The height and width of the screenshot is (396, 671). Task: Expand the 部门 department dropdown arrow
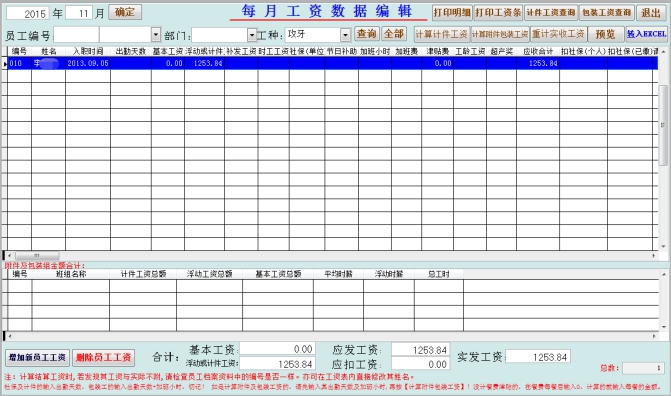point(252,35)
